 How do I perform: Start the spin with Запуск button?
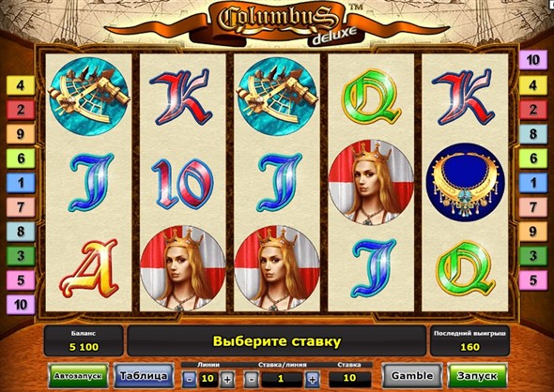[x=477, y=376]
